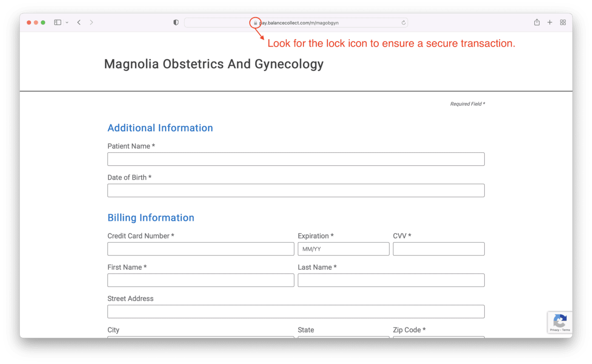Screen dimensions: 592x364
Task: Select the Date of Birth field
Action: (x=296, y=190)
